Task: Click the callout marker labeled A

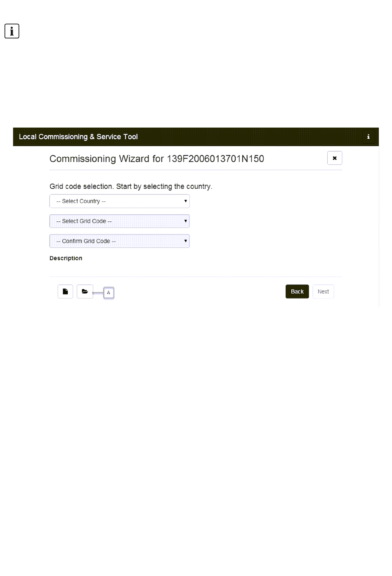Action: 109,292
